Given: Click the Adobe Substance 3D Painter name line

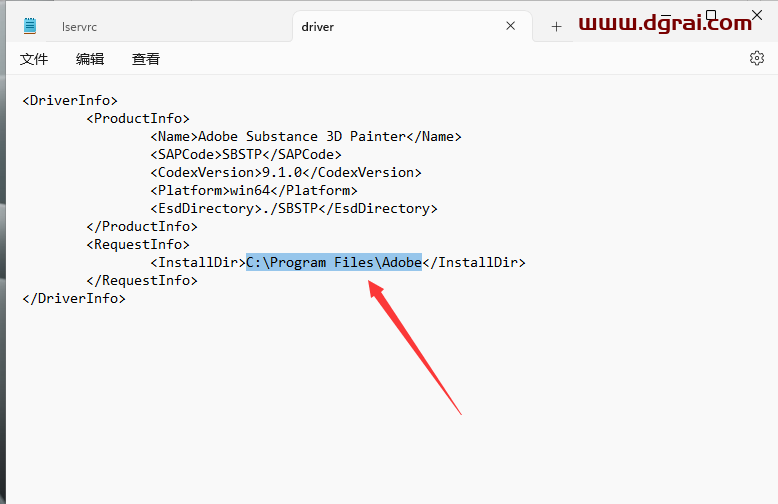Looking at the screenshot, I should point(306,136).
